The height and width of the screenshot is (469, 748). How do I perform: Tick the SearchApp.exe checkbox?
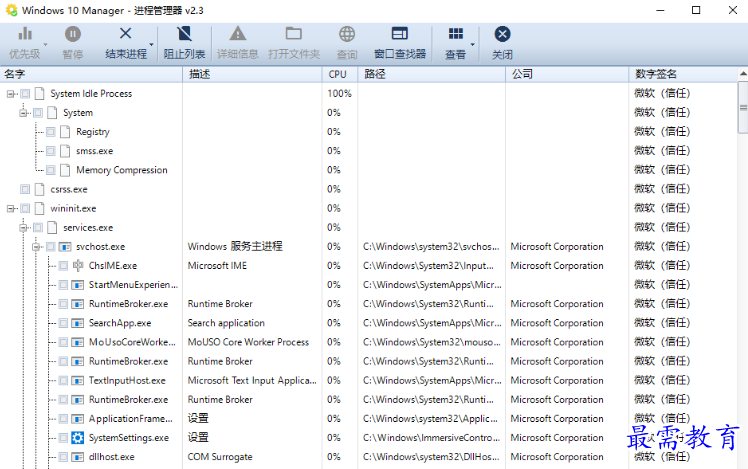coord(63,323)
